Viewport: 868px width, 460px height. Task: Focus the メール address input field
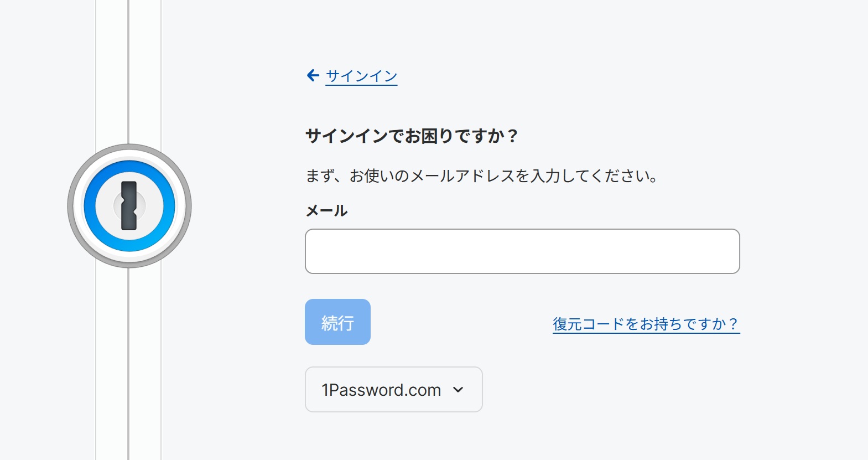[522, 251]
